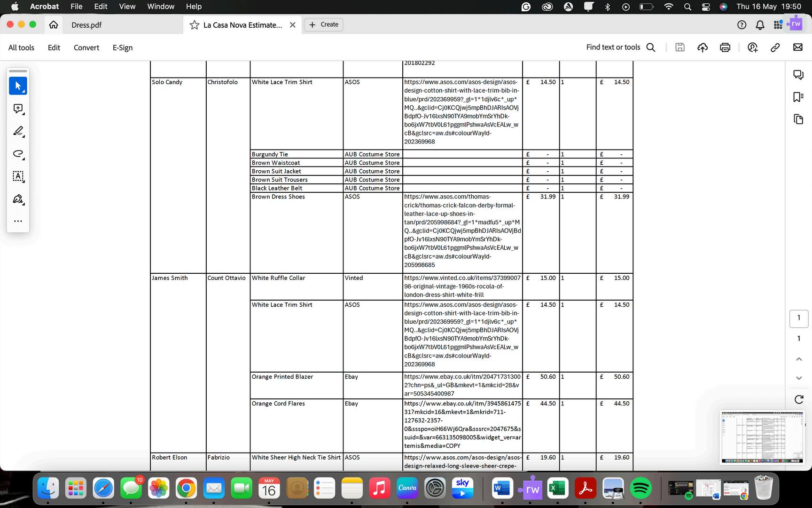Open Acrobat Help icon

click(742, 25)
